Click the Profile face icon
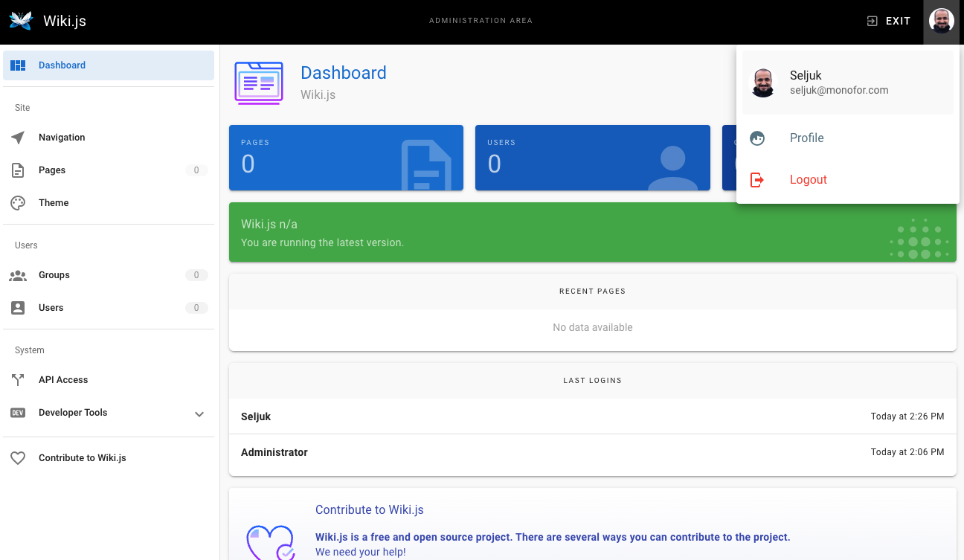Image resolution: width=964 pixels, height=560 pixels. 757,138
